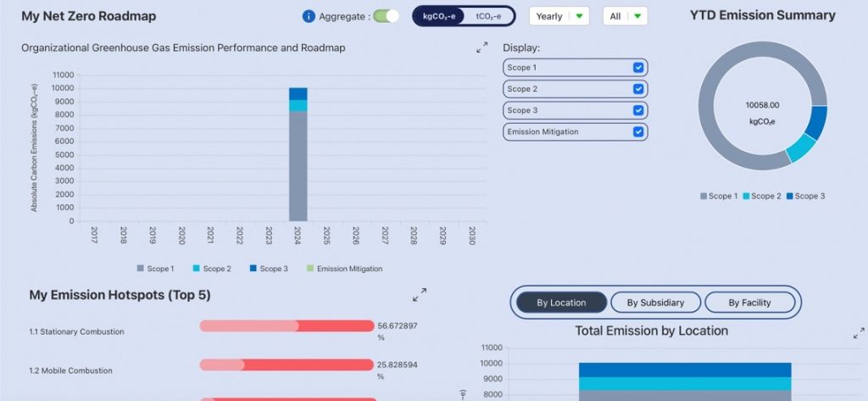868x401 pixels.
Task: Switch to the By Subsidiary tab
Action: pyautogui.click(x=655, y=303)
